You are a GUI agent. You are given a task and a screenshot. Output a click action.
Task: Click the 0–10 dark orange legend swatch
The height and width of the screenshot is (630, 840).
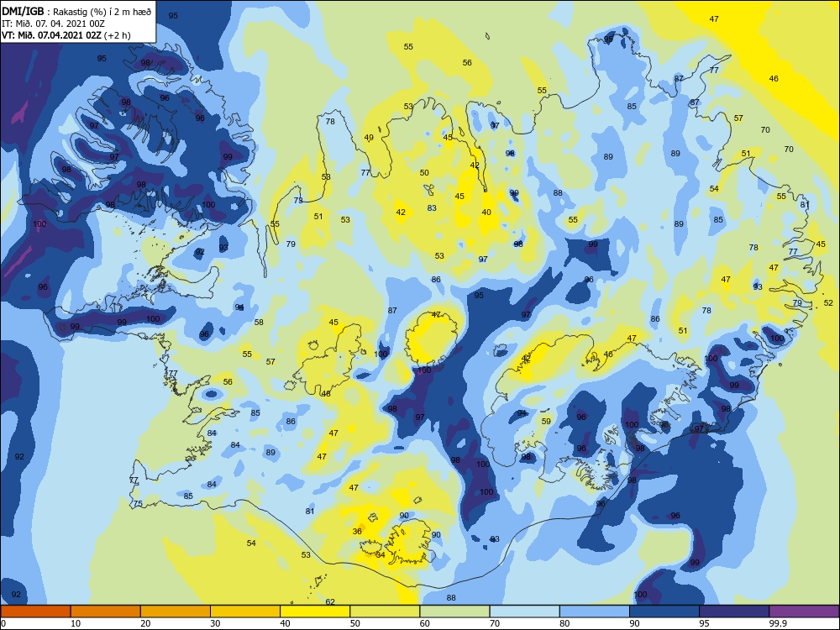35,612
